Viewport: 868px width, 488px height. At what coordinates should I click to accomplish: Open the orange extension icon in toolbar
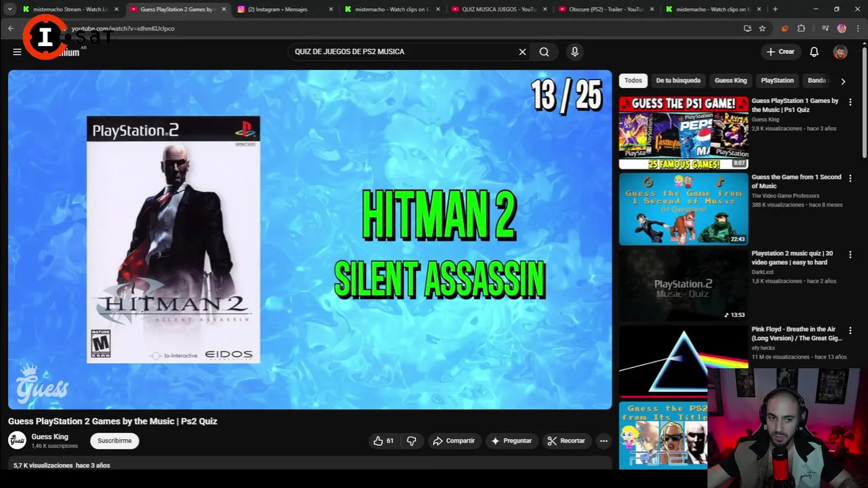pos(785,28)
